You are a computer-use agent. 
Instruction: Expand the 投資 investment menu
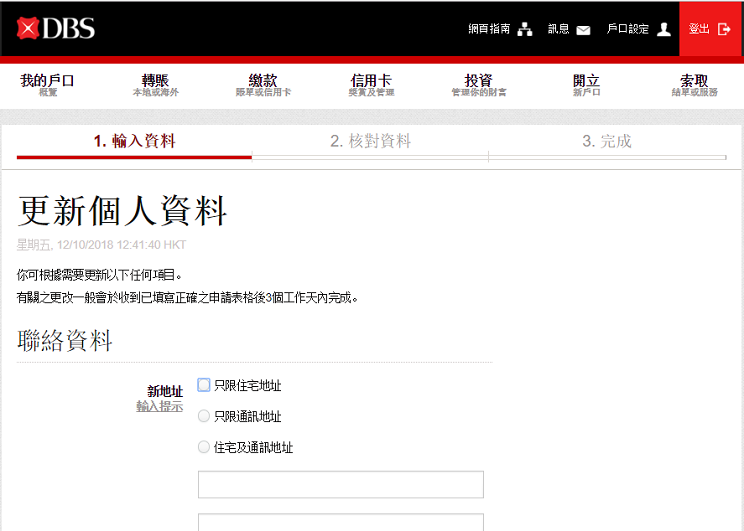pyautogui.click(x=478, y=85)
